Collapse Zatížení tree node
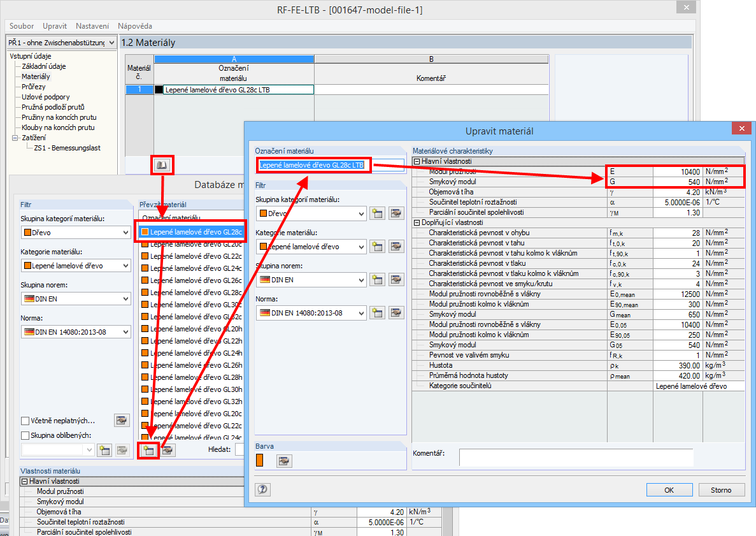 click(15, 138)
